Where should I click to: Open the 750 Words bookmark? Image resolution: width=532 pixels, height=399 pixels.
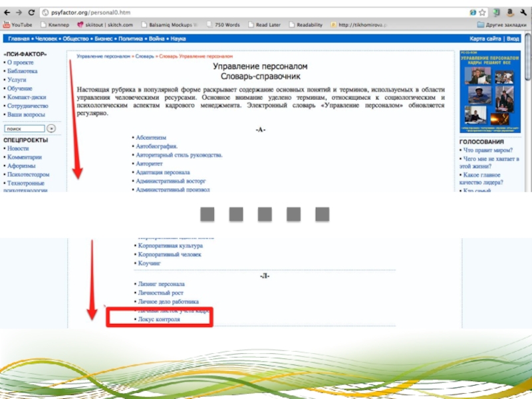tap(223, 25)
